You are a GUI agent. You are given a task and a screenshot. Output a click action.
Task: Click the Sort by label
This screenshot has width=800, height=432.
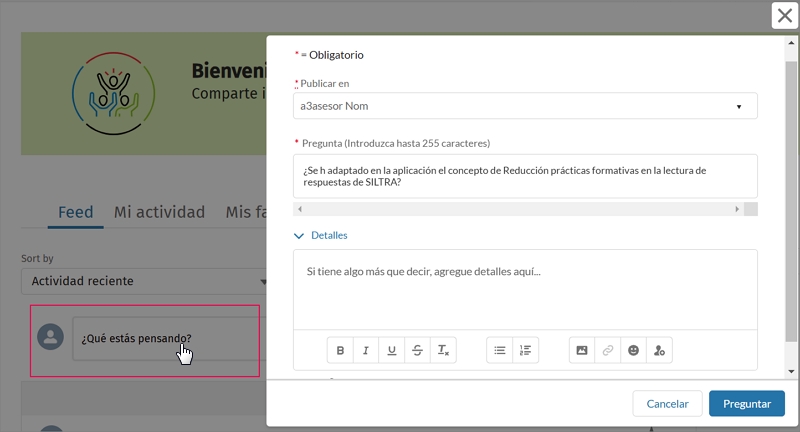click(x=37, y=258)
